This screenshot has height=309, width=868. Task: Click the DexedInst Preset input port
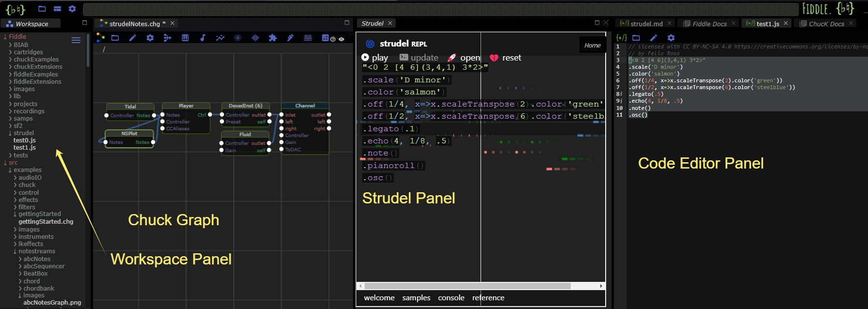pyautogui.click(x=222, y=122)
